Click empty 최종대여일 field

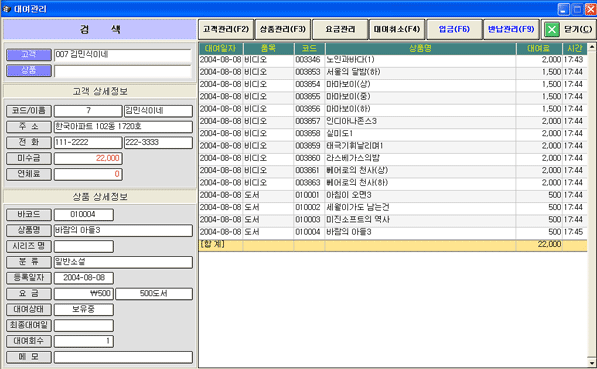click(x=84, y=326)
